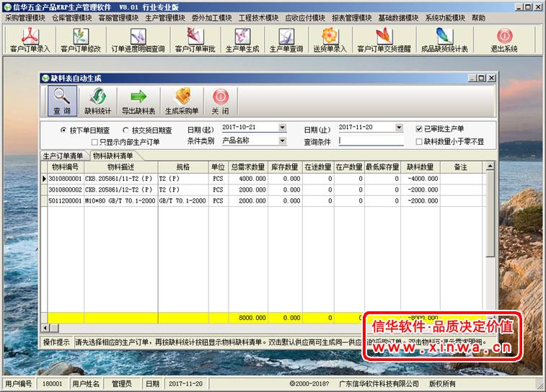This screenshot has width=546, height=392.
Task: Switch to 生产订单清单 tab
Action: 63,156
